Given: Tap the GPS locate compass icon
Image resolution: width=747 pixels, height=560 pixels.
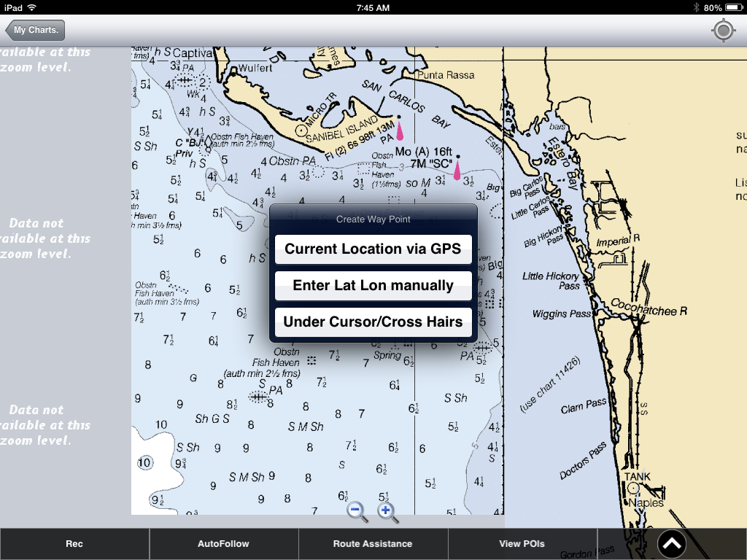Looking at the screenshot, I should (x=723, y=31).
